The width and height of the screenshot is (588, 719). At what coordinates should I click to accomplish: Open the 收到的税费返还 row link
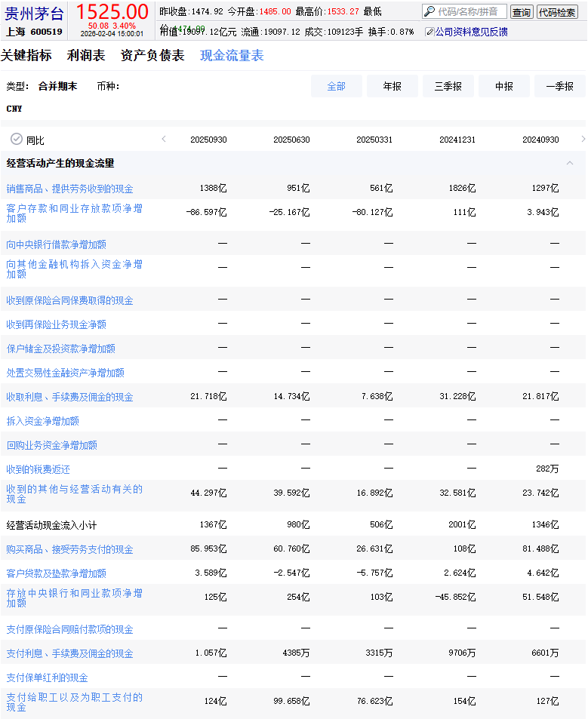point(38,469)
